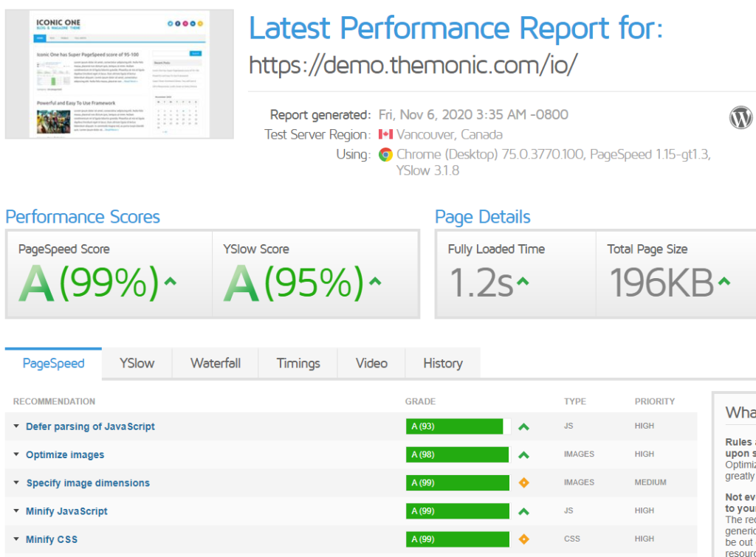
Task: Click the Specify image dimensions A (99) grade bar
Action: [x=458, y=482]
